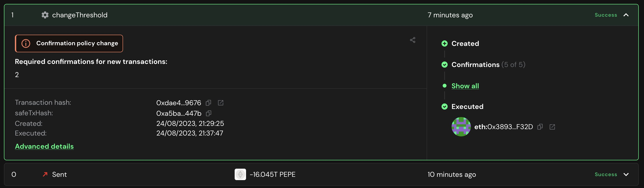The width and height of the screenshot is (644, 188).
Task: Copy the transaction hash 0xdae4...9676
Action: [209, 103]
